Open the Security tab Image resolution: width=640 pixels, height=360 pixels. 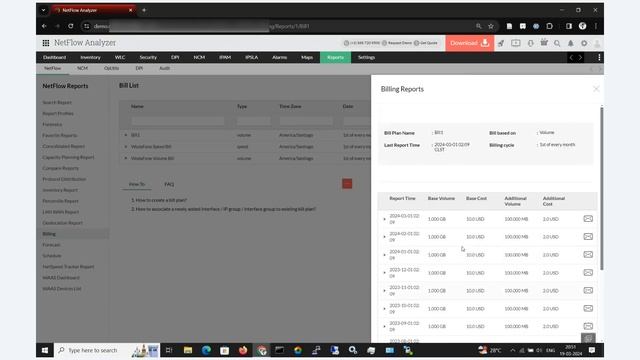[148, 58]
